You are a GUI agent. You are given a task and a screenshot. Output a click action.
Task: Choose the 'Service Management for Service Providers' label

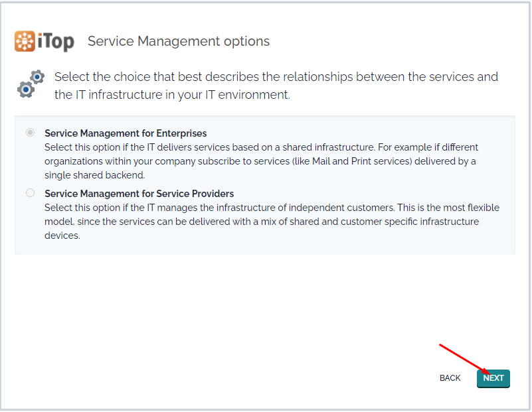click(x=139, y=194)
